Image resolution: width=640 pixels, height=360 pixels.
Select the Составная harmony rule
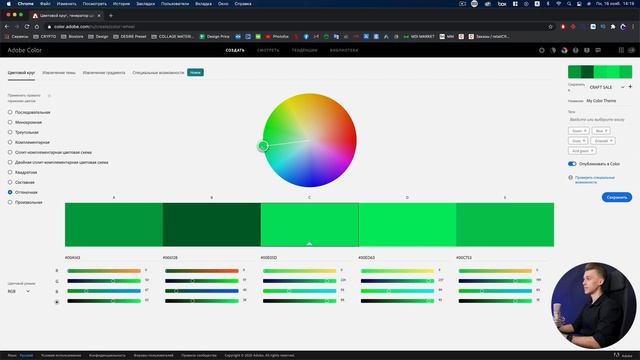[x=21, y=182]
